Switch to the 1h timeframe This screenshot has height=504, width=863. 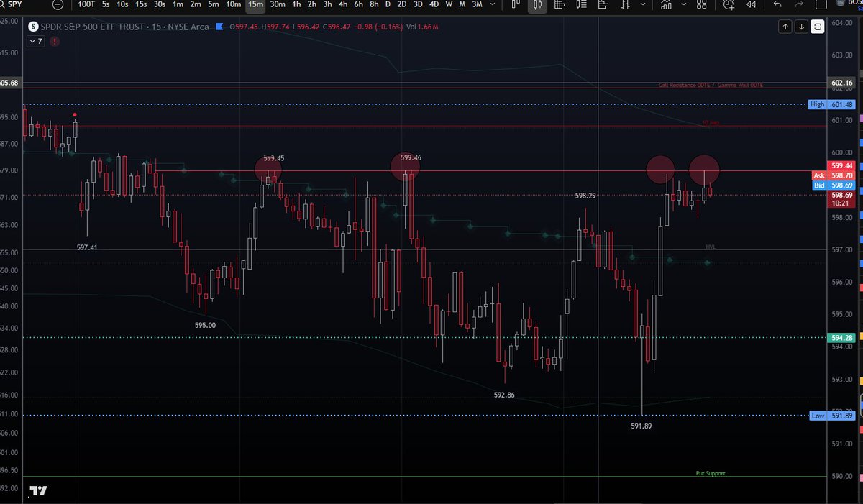click(296, 5)
